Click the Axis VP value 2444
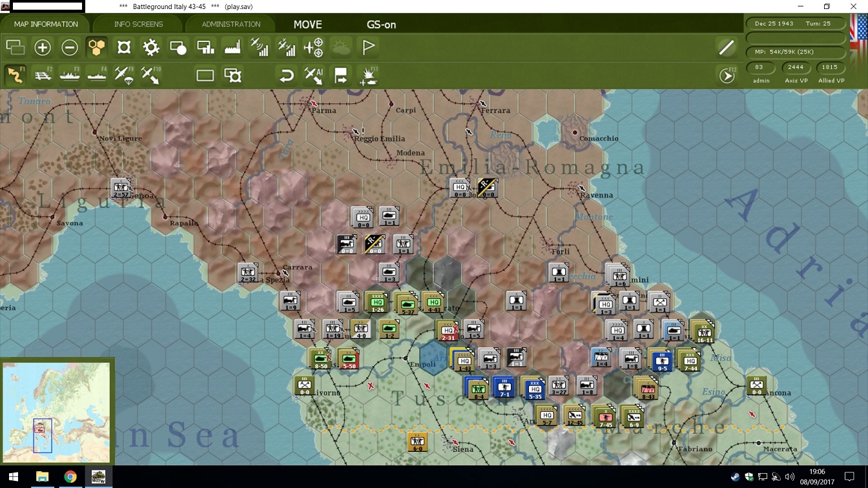The image size is (868, 488). tap(796, 67)
